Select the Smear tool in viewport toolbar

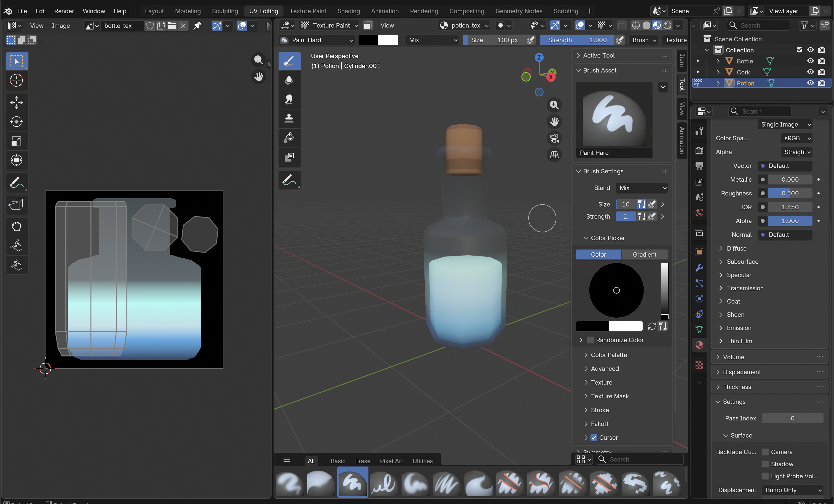click(289, 99)
